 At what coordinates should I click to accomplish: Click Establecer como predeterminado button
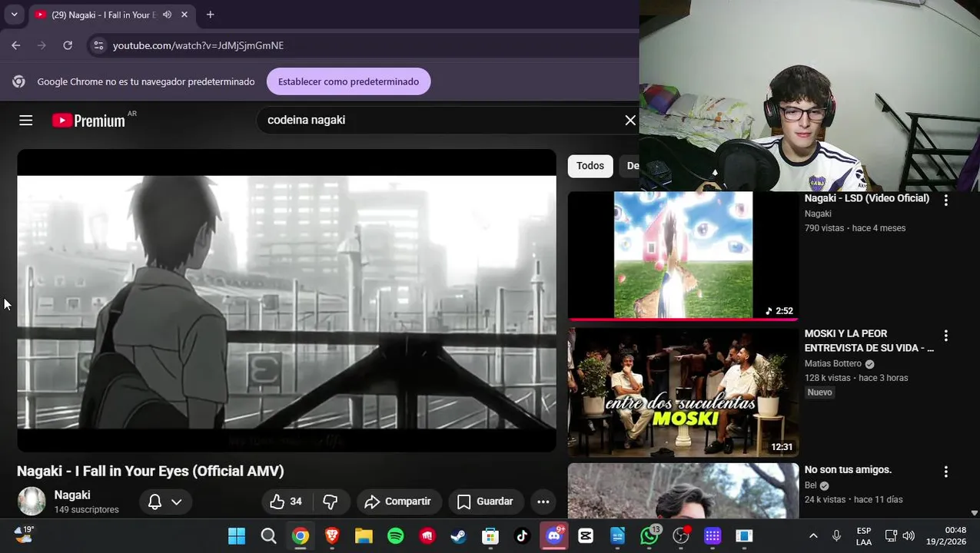[348, 81]
